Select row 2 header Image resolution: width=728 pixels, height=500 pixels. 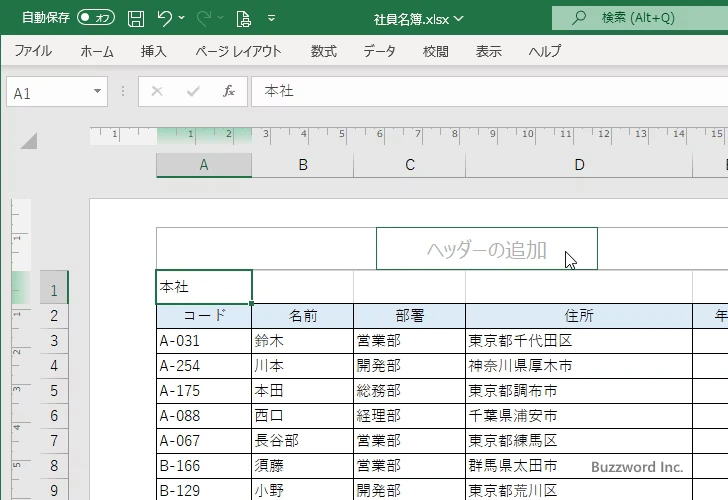click(x=54, y=316)
